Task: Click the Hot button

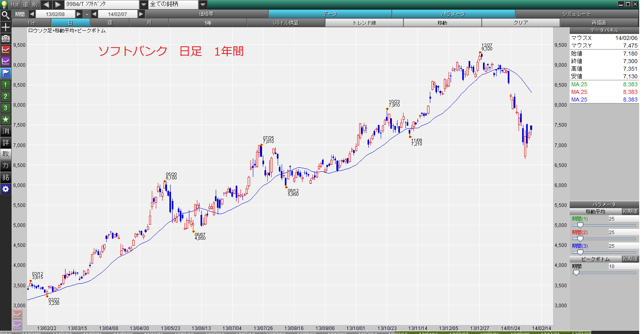Action: [x=15, y=4]
